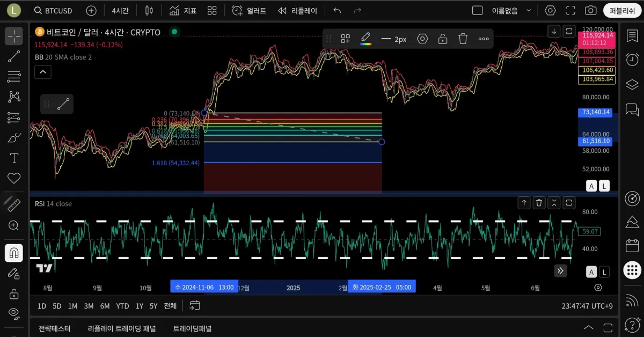This screenshot has width=644, height=337.
Task: Select the Fibonacci retracement tool
Action: [14, 77]
